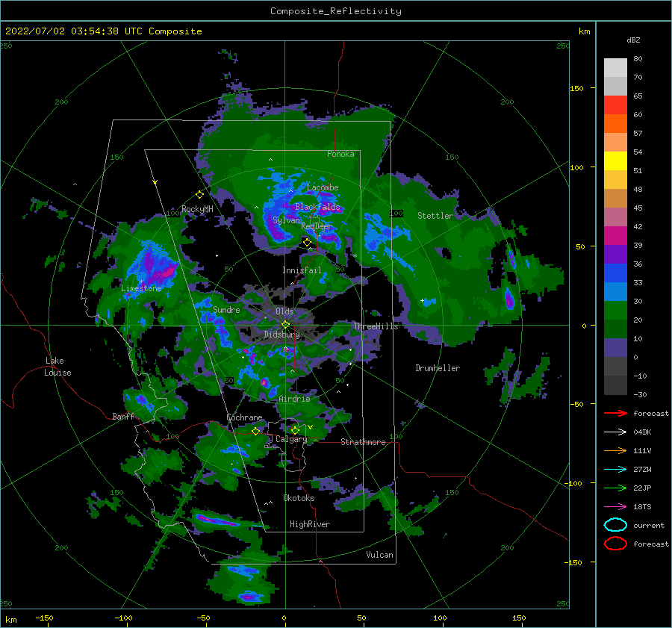The image size is (672, 628).
Task: Click the Sundre city label
Action: point(226,310)
